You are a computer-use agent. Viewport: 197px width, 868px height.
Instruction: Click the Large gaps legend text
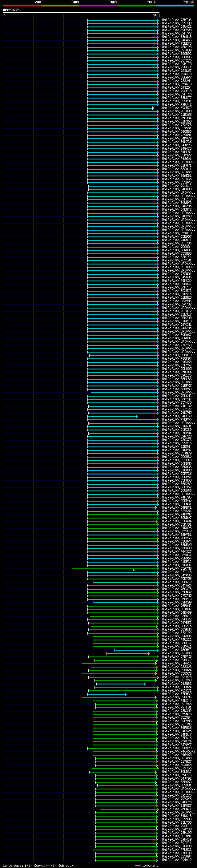tap(38, 865)
